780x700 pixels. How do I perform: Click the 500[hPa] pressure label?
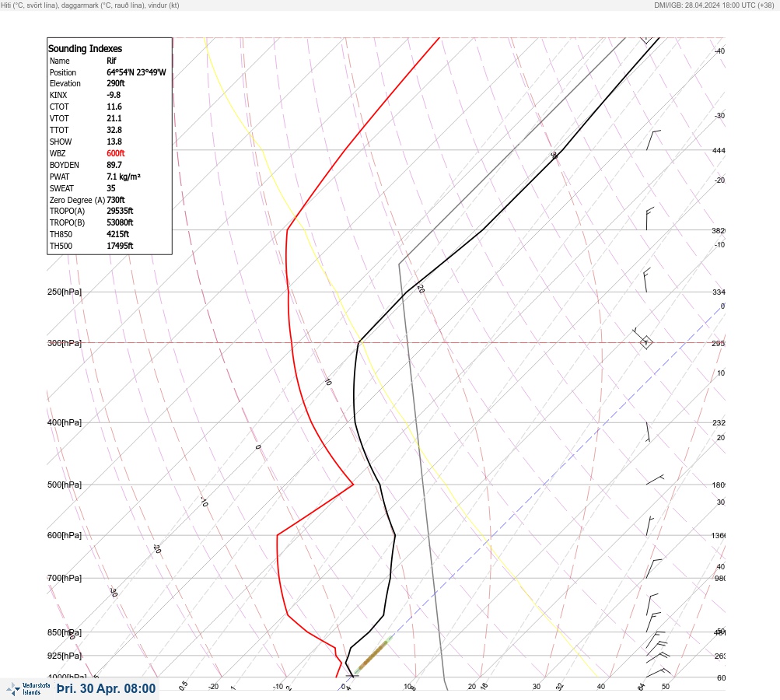[65, 485]
